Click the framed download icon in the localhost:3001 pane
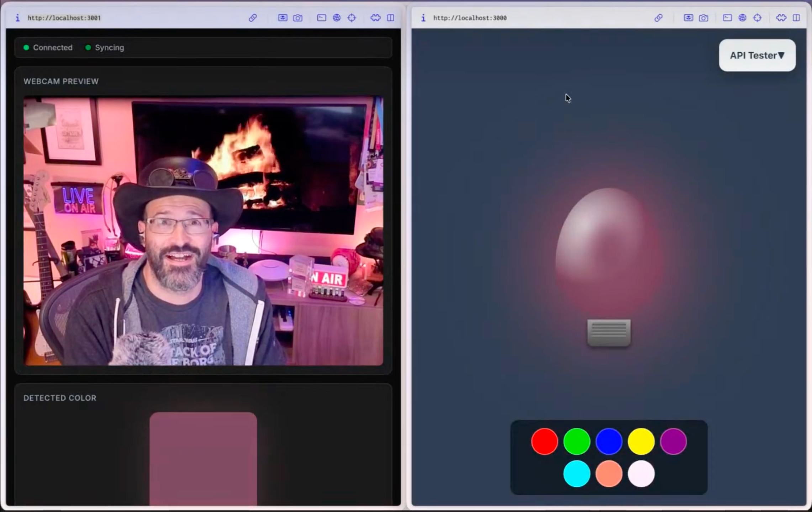 point(283,18)
